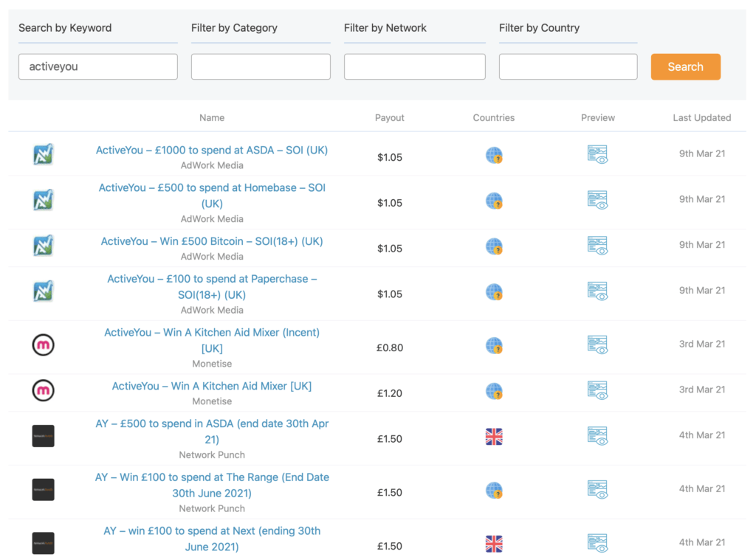756x557 pixels.
Task: Click the AdWork Media network logo beside Homebase offer
Action: 43,199
